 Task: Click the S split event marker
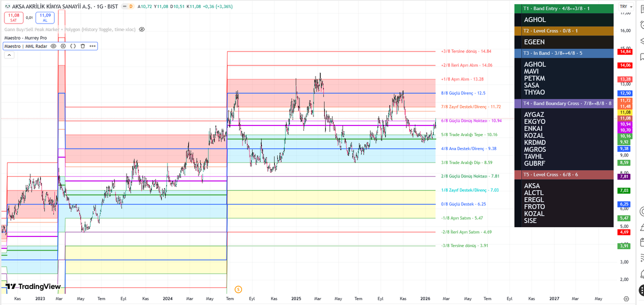click(238, 289)
